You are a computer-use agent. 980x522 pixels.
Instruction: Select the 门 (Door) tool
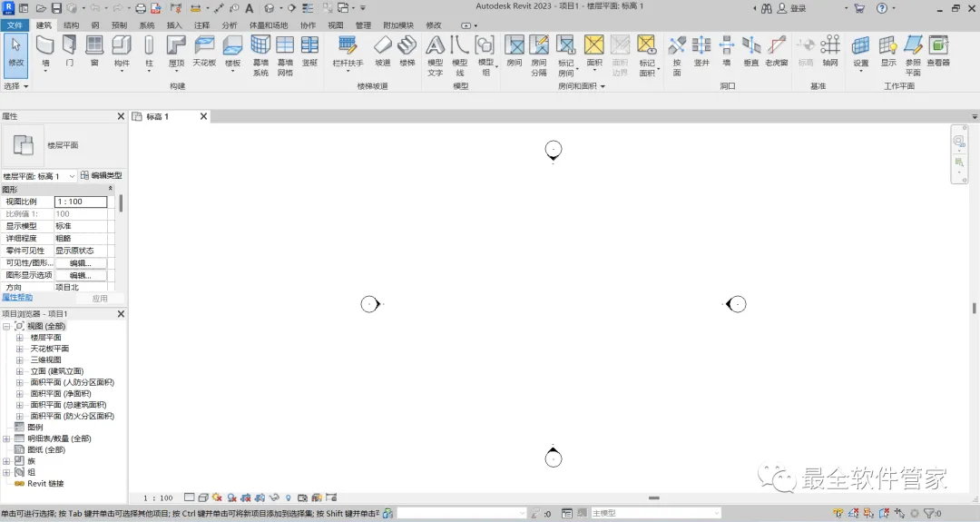(69, 52)
